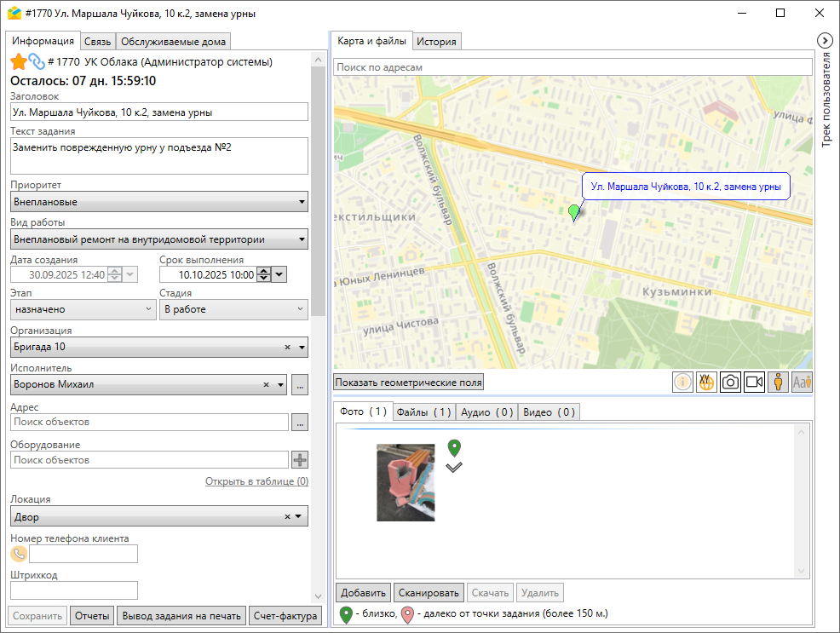Screen dimensions: 840x633
Task: Add equipment with the plus icon
Action: coord(300,460)
